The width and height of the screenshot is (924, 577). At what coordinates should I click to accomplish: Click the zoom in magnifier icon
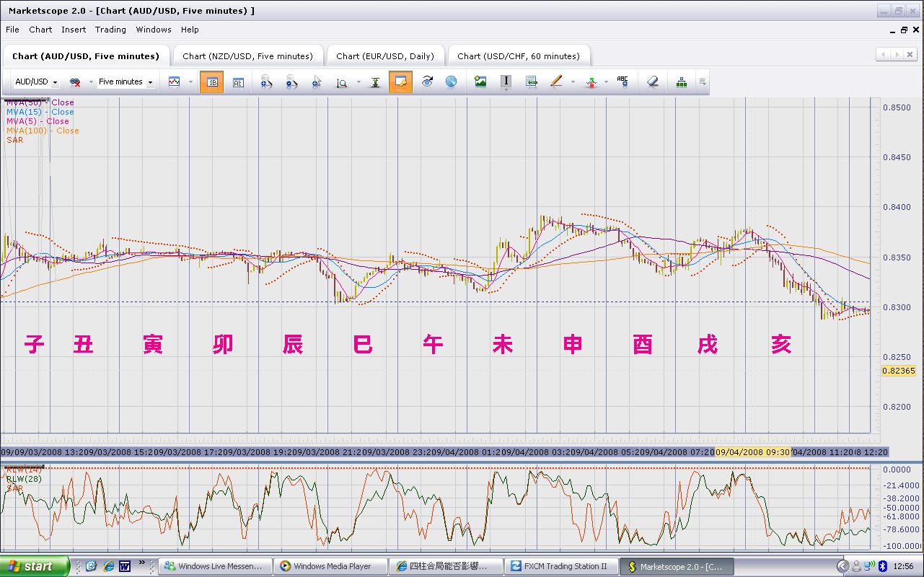[x=266, y=82]
